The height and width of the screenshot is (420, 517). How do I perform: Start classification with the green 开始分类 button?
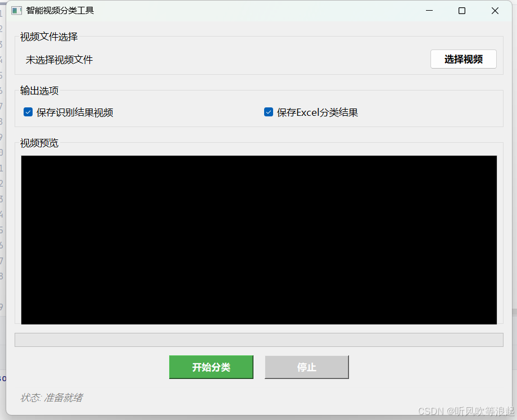(211, 367)
